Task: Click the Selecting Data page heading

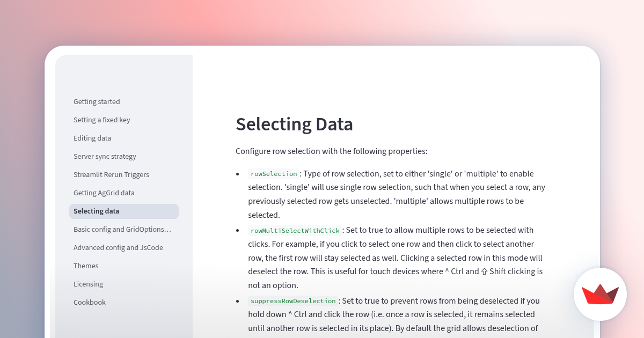Action: (294, 124)
